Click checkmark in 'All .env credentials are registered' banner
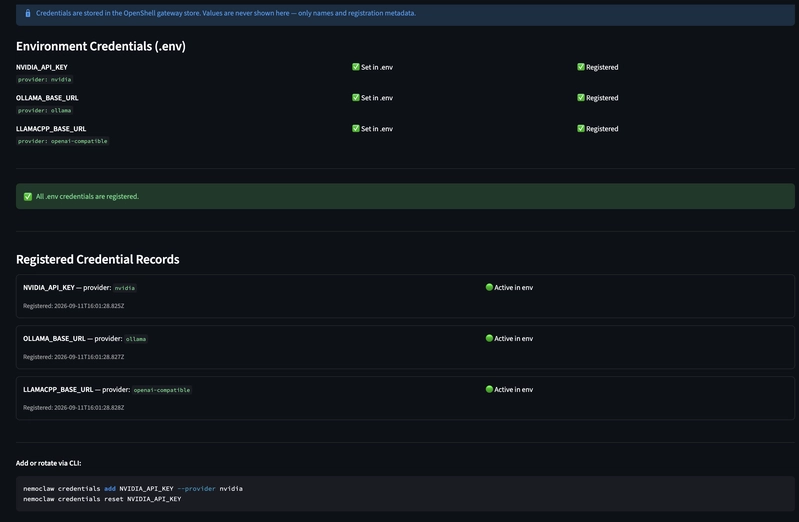 (x=28, y=196)
